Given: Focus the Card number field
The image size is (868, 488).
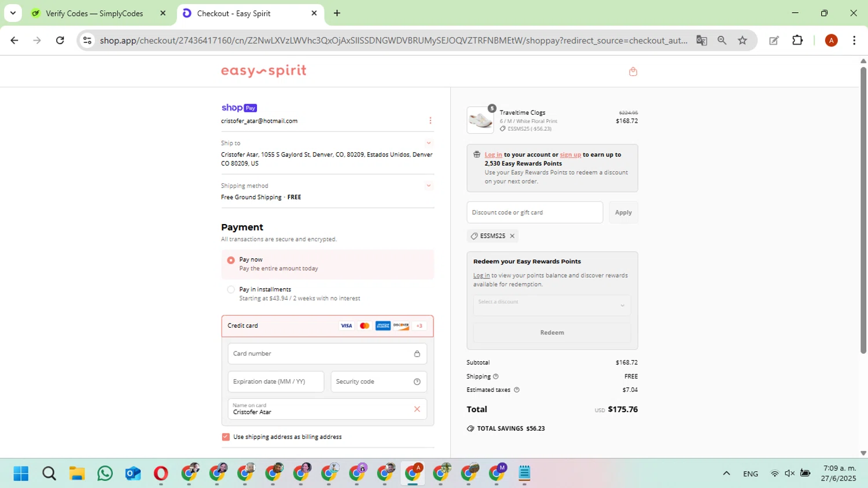Looking at the screenshot, I should coord(328,354).
